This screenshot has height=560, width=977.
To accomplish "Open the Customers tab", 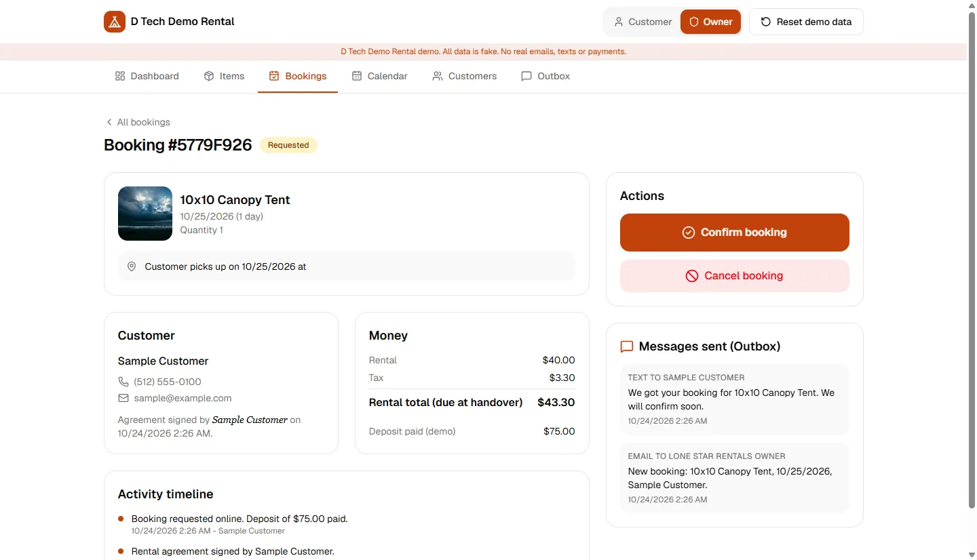I will [465, 76].
